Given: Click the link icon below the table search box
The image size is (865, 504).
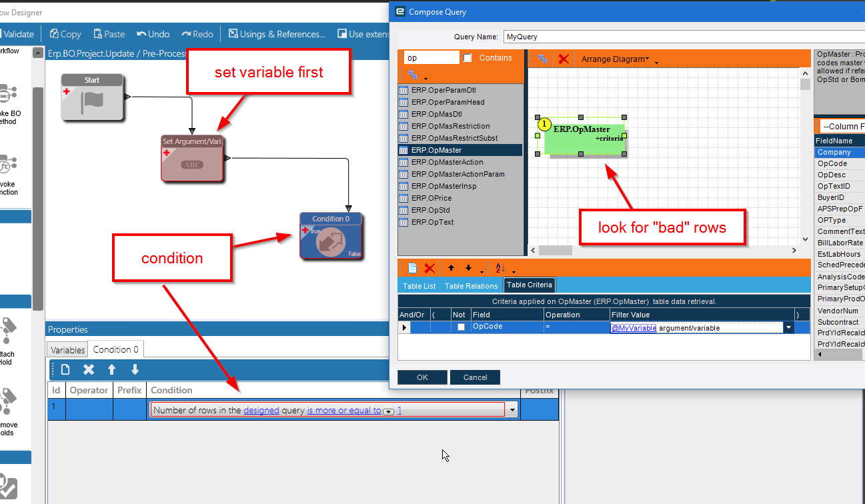Looking at the screenshot, I should pyautogui.click(x=411, y=74).
